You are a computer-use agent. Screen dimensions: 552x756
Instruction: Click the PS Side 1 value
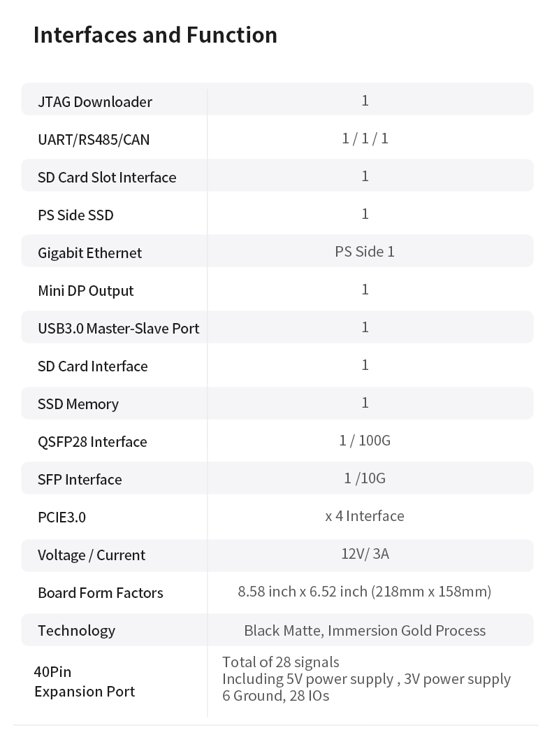tap(365, 252)
